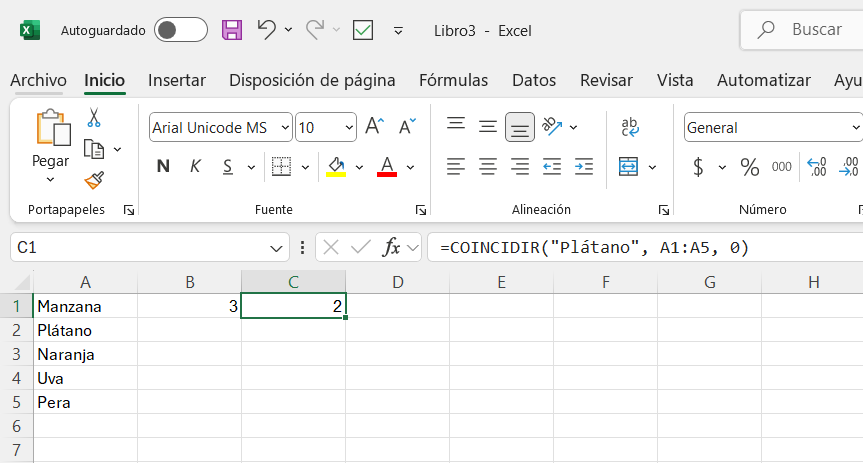Switch to the Insertar tab
The height and width of the screenshot is (463, 863).
tap(177, 80)
